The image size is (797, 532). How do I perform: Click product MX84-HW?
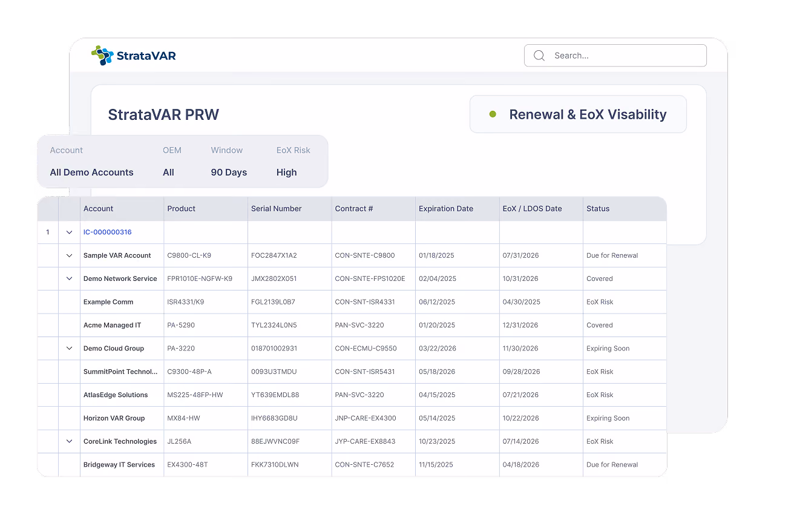click(183, 418)
